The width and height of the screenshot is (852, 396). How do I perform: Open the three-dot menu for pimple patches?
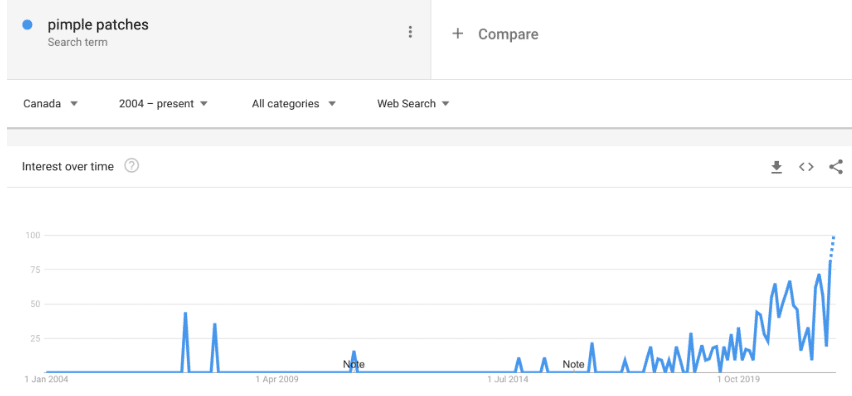click(x=410, y=32)
